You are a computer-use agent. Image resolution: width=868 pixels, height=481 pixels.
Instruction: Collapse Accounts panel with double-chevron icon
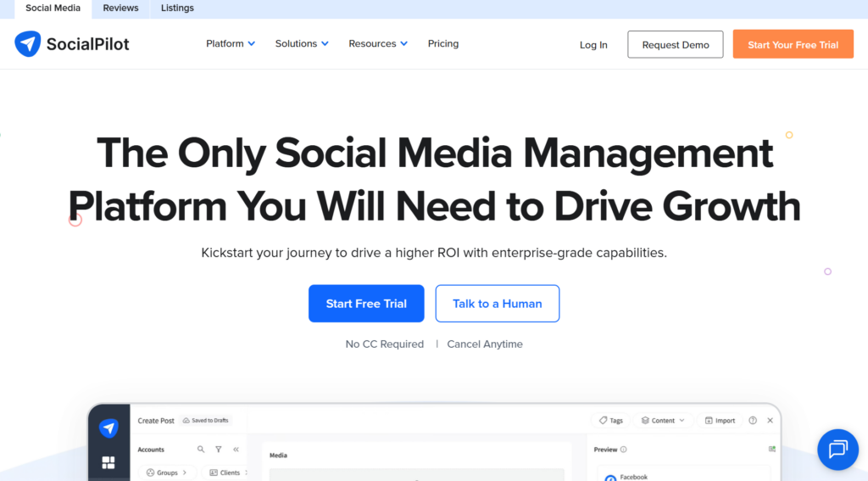coord(236,450)
